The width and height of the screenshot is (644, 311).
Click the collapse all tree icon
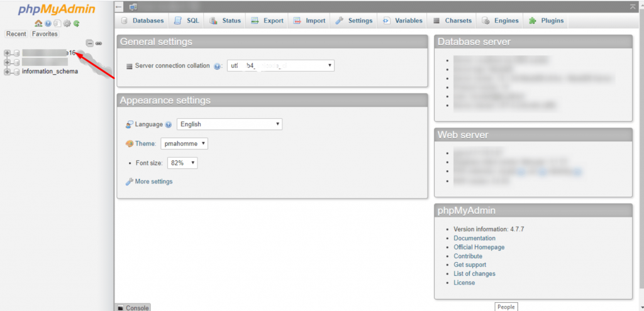pyautogui.click(x=90, y=43)
